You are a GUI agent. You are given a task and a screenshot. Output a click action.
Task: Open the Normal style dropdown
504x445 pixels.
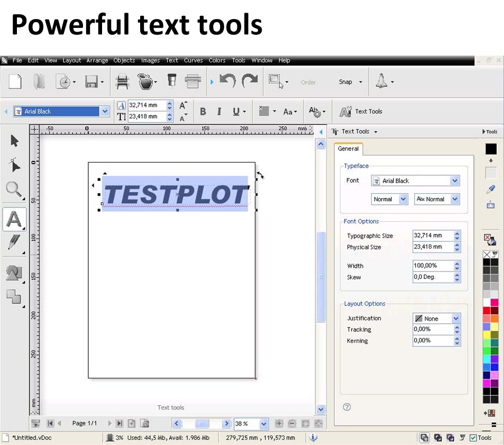click(403, 199)
